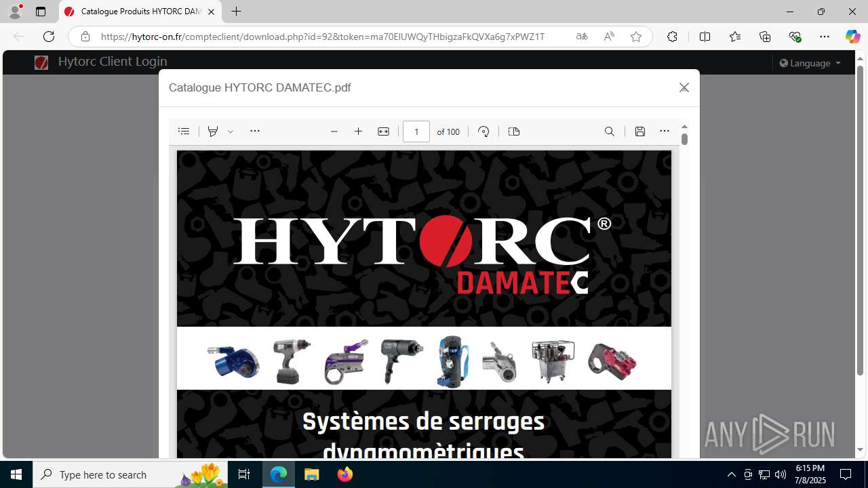The height and width of the screenshot is (488, 868).
Task: Click the Hytorc Client Login title link
Action: 113,62
